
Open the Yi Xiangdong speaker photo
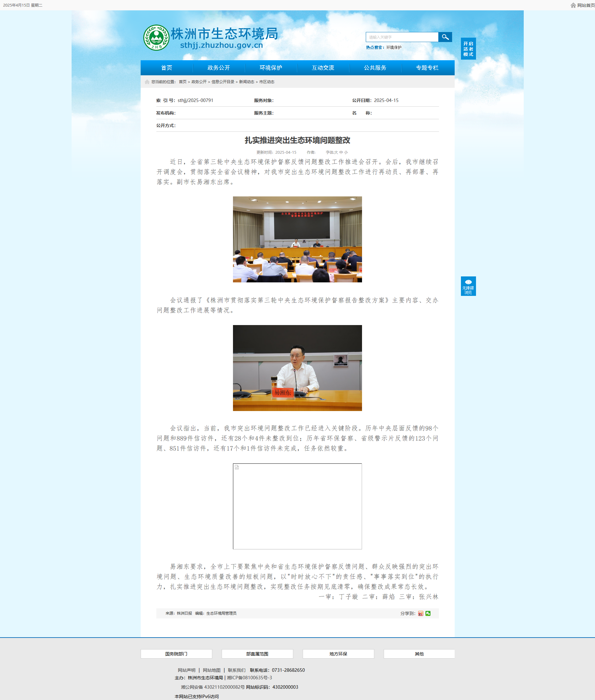(x=297, y=368)
